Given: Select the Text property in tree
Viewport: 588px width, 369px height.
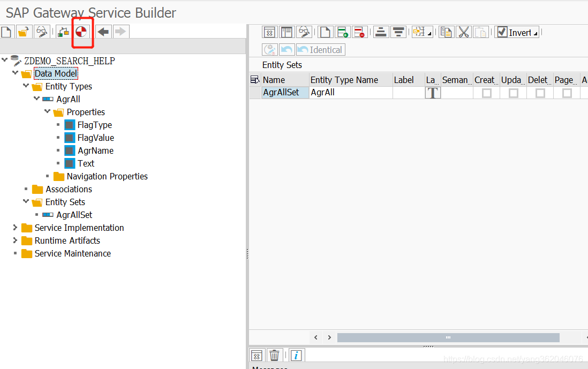Looking at the screenshot, I should click(86, 163).
